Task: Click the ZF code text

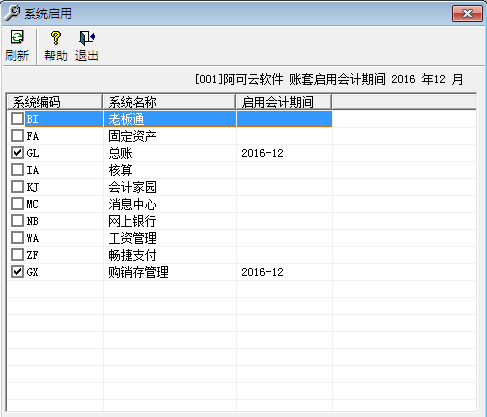Action: click(x=32, y=255)
